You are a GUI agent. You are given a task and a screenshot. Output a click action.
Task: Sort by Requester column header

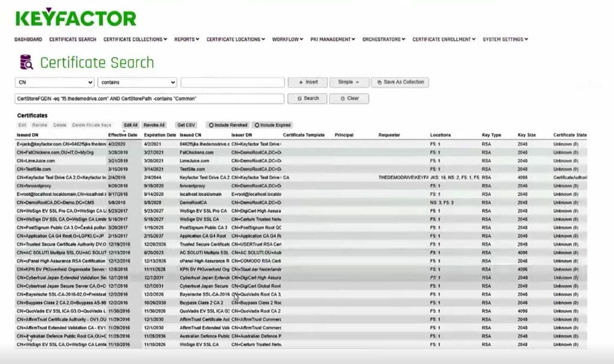389,135
